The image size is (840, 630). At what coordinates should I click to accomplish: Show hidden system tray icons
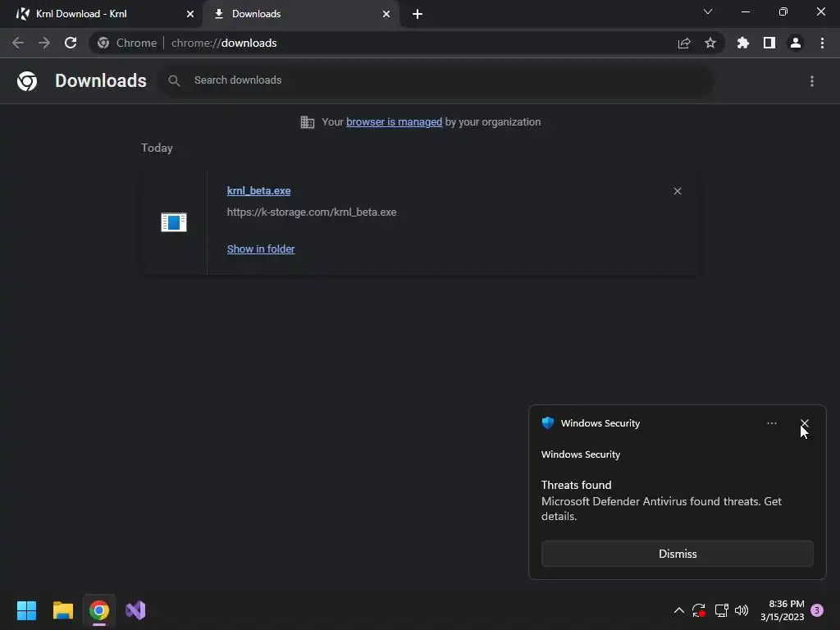pyautogui.click(x=678, y=610)
